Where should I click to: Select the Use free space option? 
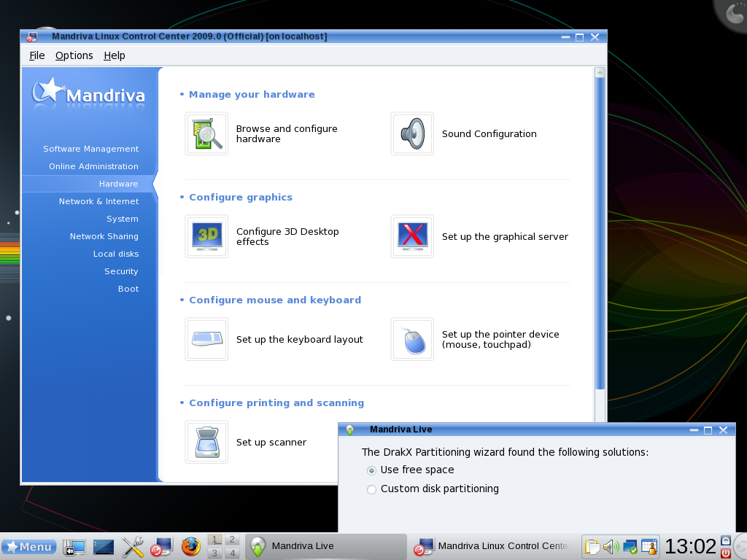point(410,470)
